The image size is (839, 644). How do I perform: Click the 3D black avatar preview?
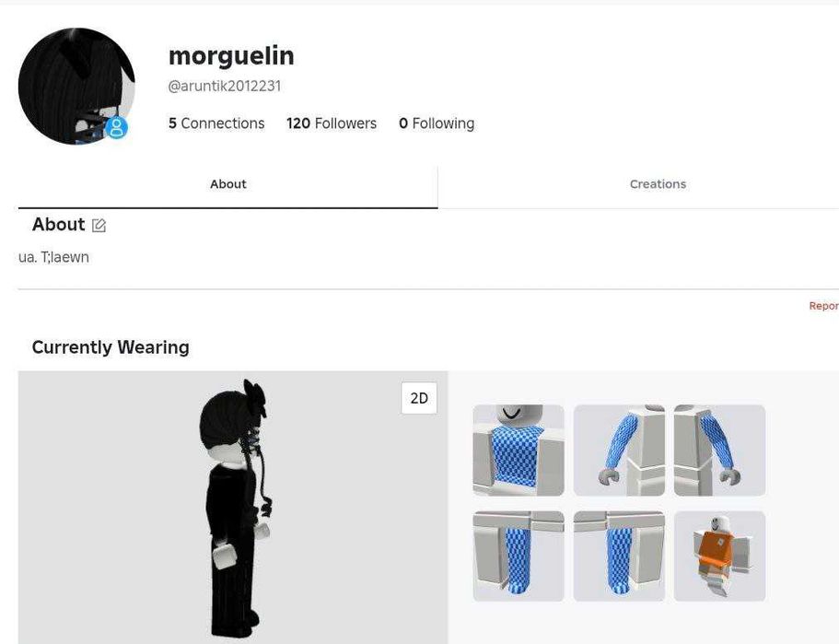233,508
